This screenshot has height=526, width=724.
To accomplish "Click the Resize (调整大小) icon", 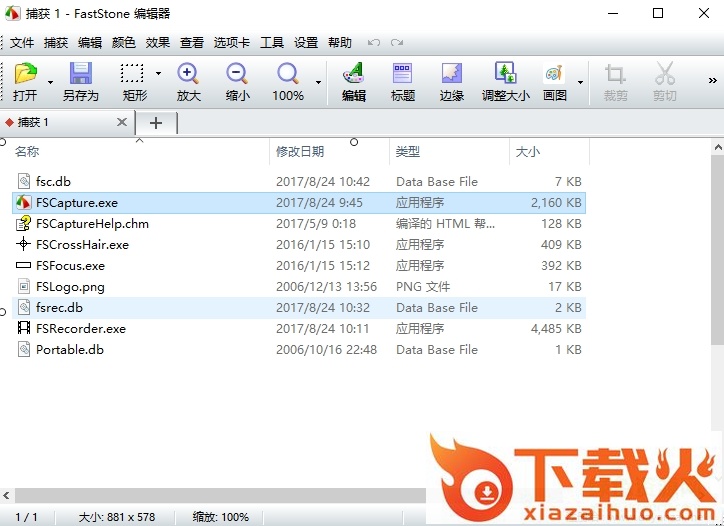I will (x=506, y=74).
